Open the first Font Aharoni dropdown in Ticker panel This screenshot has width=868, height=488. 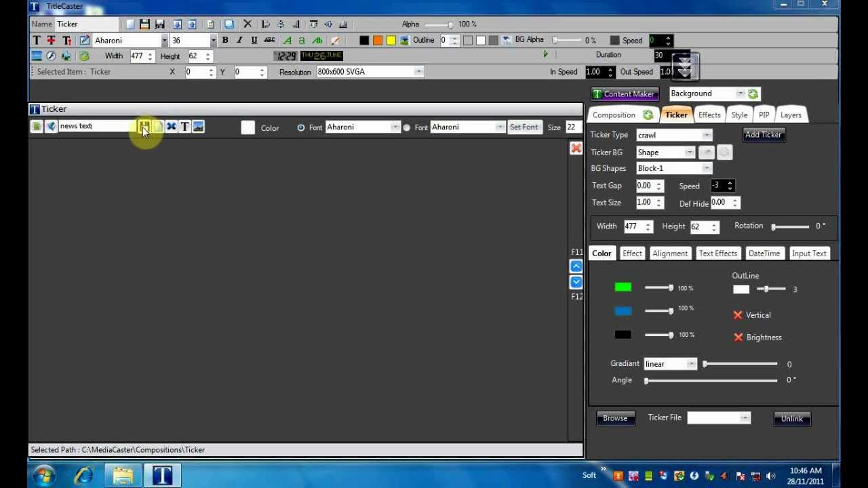pyautogui.click(x=362, y=127)
